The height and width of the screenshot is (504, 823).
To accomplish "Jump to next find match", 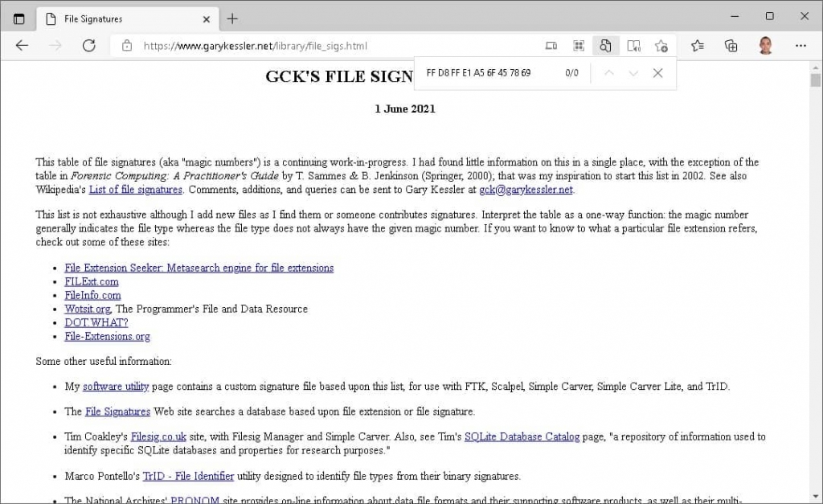I will pos(633,72).
